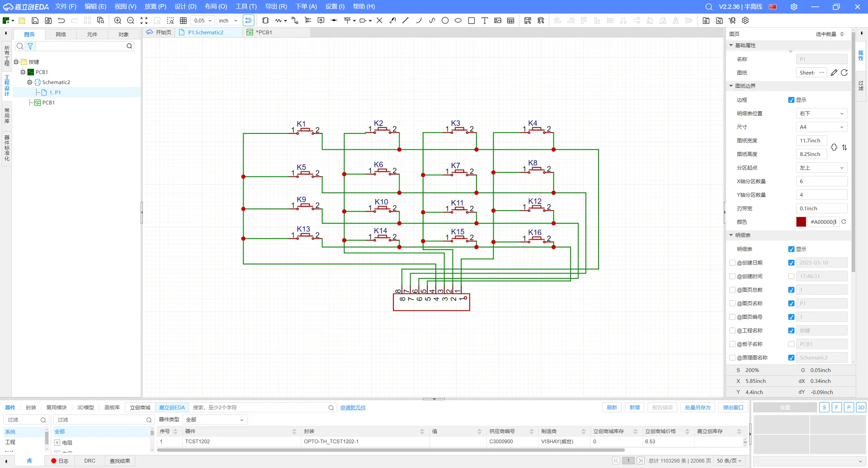Open the 放置 (P) menu

click(x=155, y=6)
